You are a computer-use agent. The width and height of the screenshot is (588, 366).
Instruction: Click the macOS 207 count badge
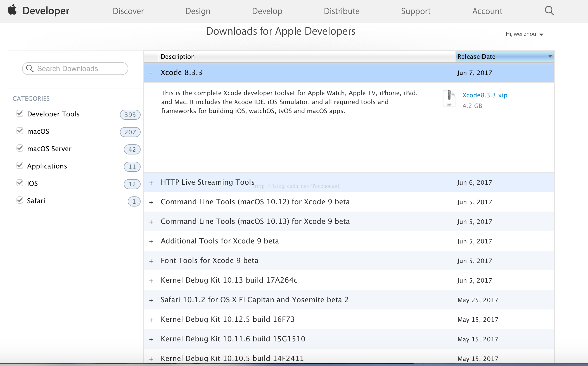click(130, 132)
